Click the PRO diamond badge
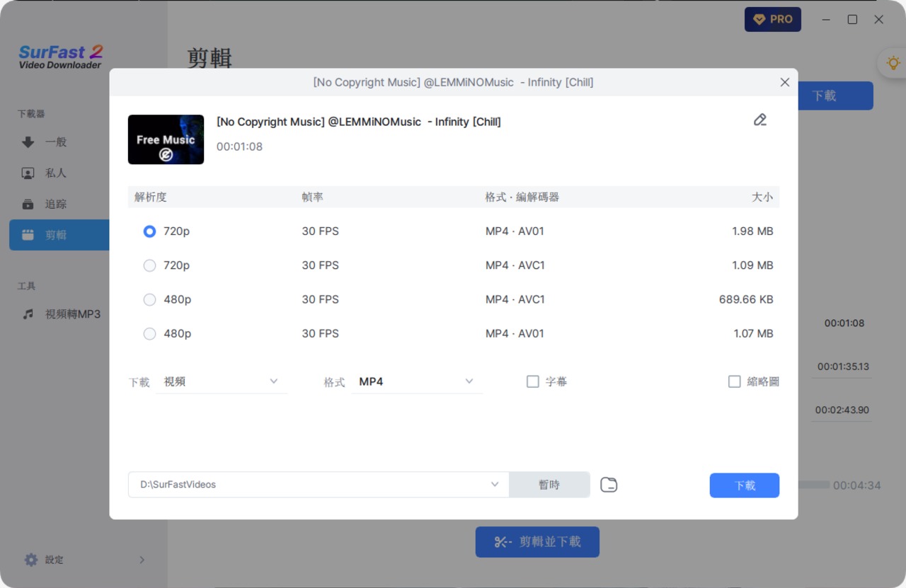Viewport: 906px width, 588px height. (772, 19)
